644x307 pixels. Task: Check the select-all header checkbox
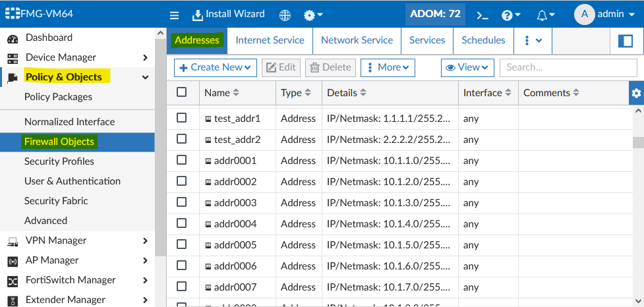181,92
